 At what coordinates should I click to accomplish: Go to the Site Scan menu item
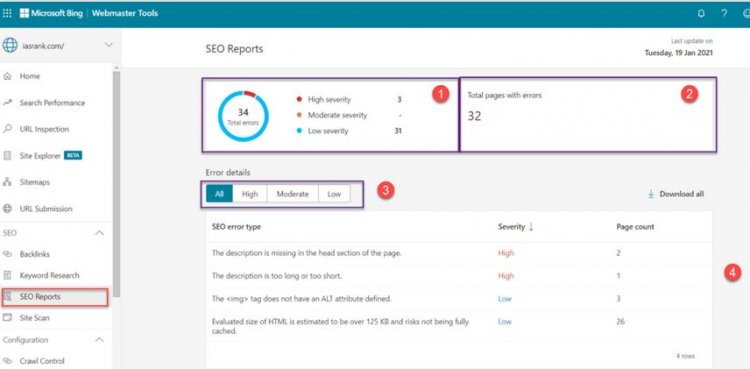tap(34, 318)
